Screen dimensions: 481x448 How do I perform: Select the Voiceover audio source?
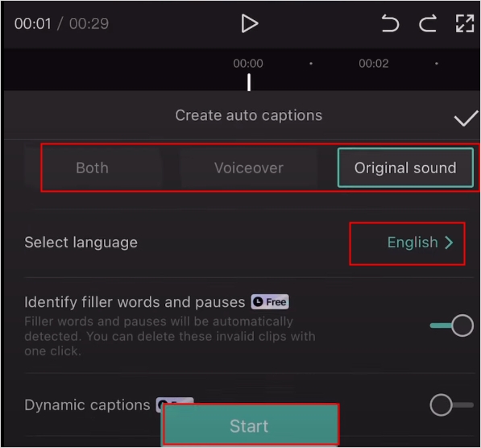tap(249, 168)
